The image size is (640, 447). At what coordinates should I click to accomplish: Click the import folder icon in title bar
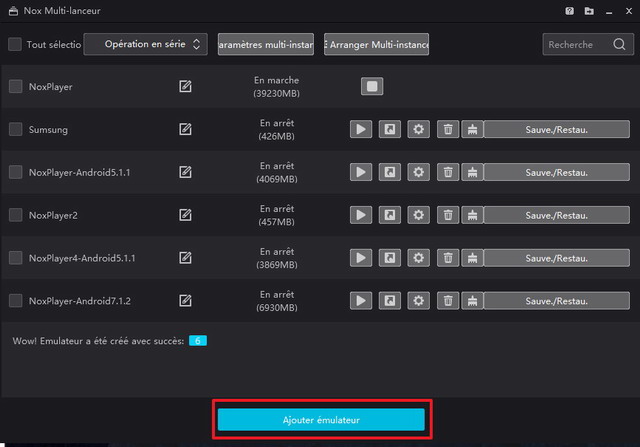(x=590, y=12)
